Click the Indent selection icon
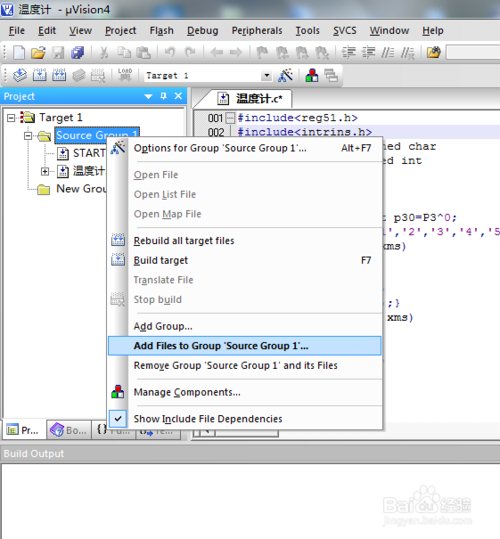 [x=348, y=53]
